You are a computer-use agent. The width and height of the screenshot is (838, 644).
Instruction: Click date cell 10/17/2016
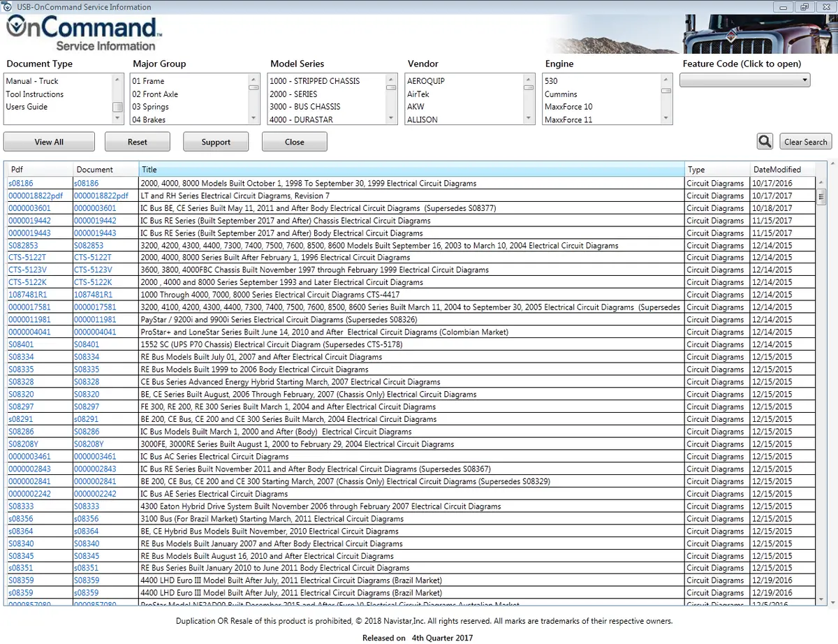[782, 183]
